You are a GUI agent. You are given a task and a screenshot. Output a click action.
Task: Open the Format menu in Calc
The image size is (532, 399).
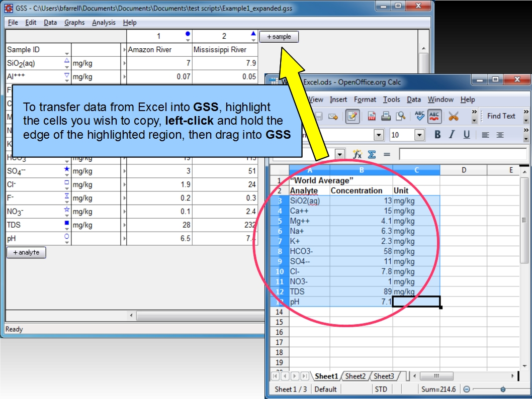[x=365, y=99]
